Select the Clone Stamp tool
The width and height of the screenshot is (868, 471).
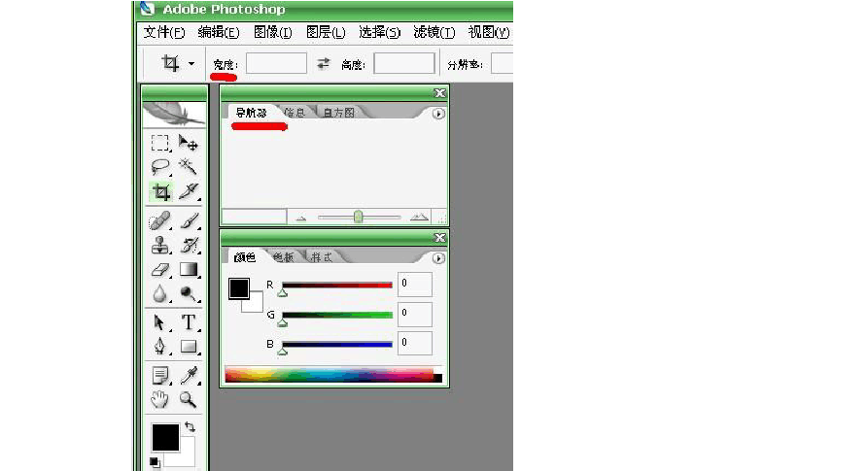[x=160, y=245]
